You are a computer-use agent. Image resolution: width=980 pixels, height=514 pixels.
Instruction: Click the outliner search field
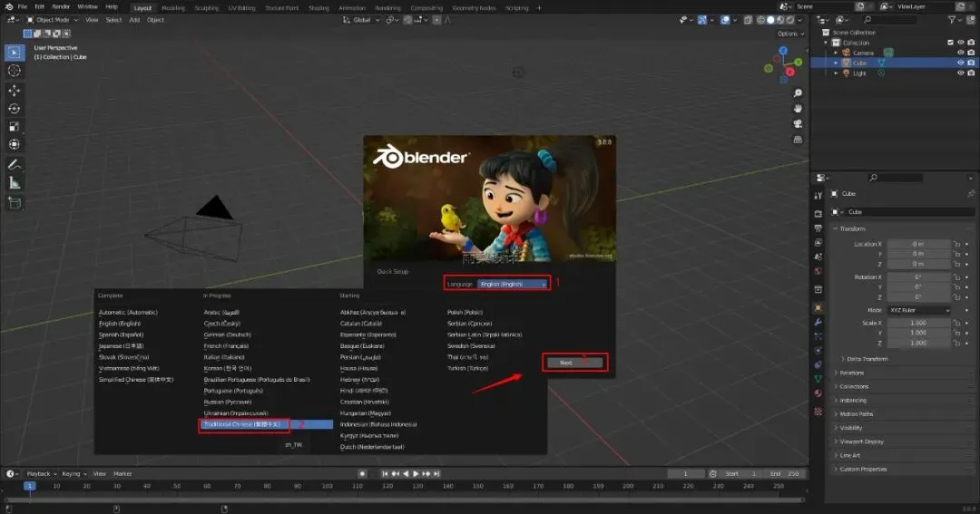point(889,20)
